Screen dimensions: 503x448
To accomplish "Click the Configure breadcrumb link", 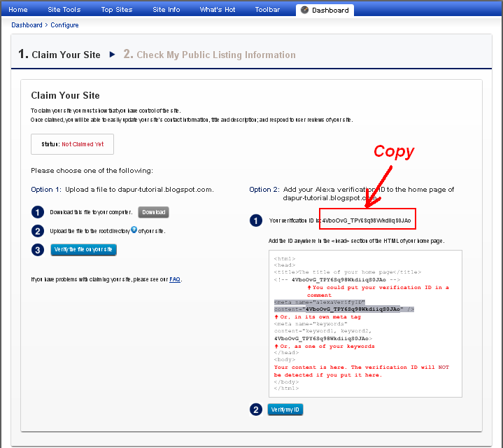I will click(64, 25).
